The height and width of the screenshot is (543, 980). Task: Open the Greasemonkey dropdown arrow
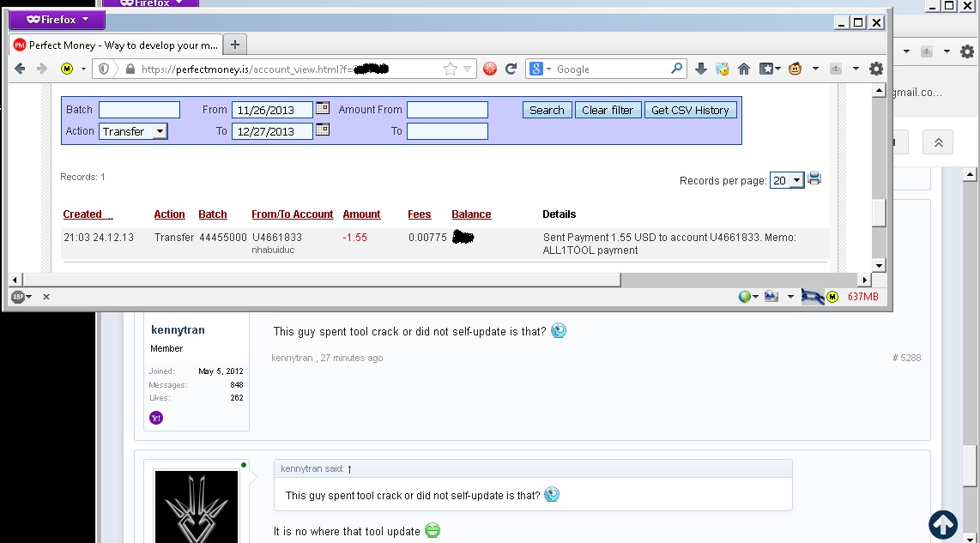click(x=815, y=69)
